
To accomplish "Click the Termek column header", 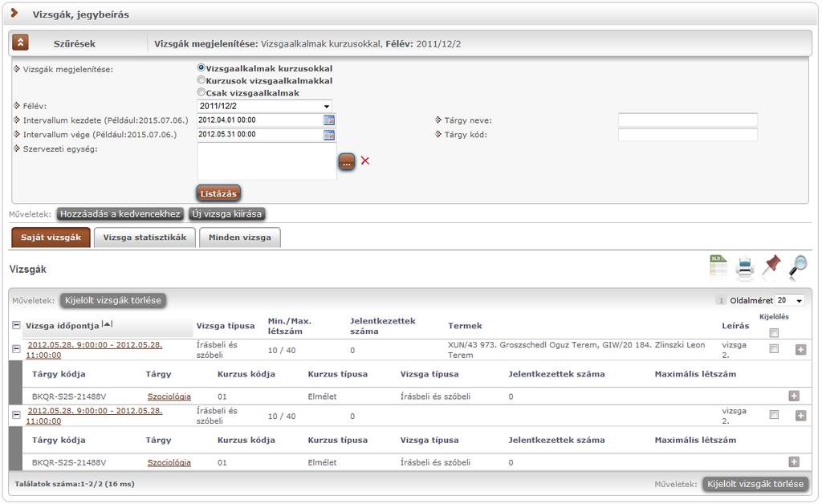I will point(465,325).
